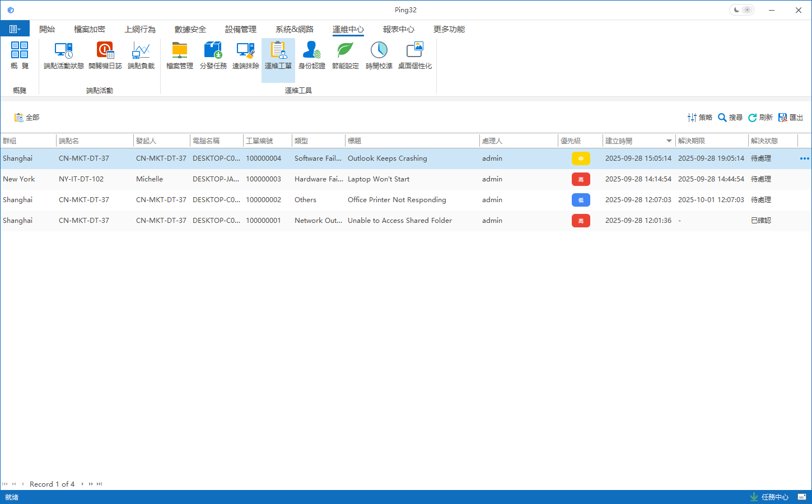Image resolution: width=812 pixels, height=504 pixels.
Task: Click the 刷新 refresh button
Action: tap(760, 118)
